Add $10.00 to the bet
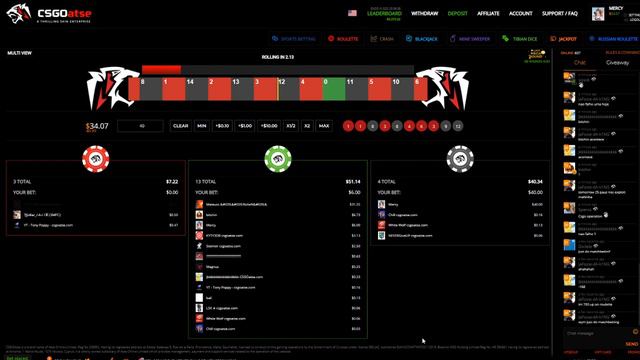This screenshot has width=640, height=360. coord(269,126)
